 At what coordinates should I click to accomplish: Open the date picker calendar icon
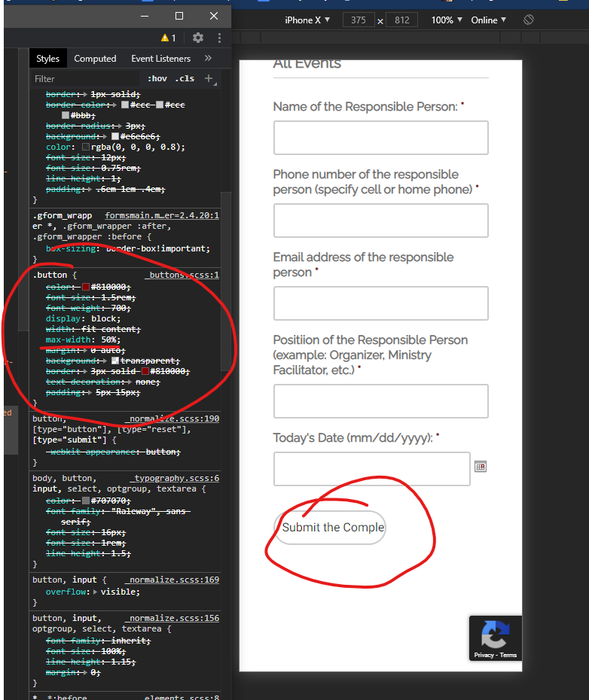click(481, 467)
